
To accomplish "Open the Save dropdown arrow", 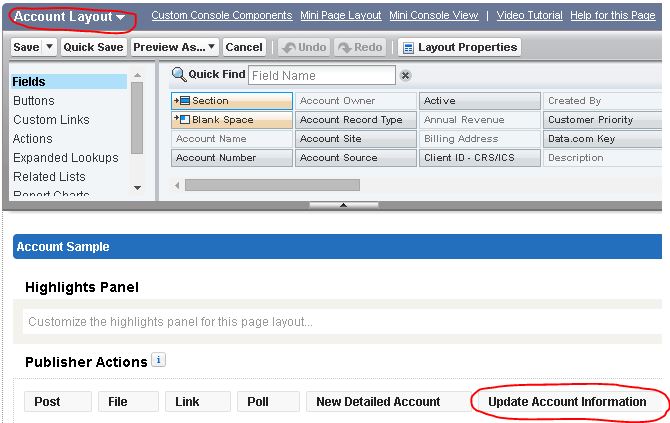I will pos(50,46).
